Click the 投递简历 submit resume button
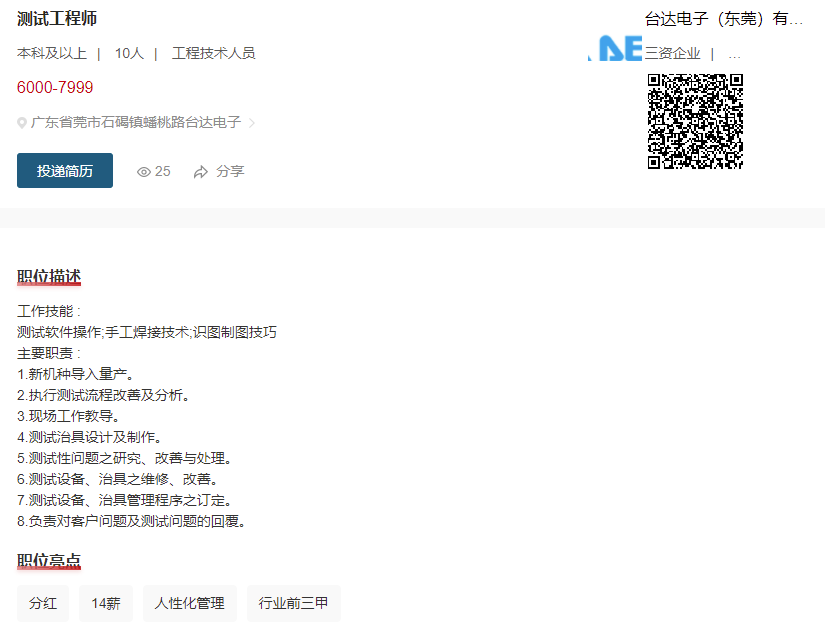Image resolution: width=825 pixels, height=629 pixels. [65, 171]
